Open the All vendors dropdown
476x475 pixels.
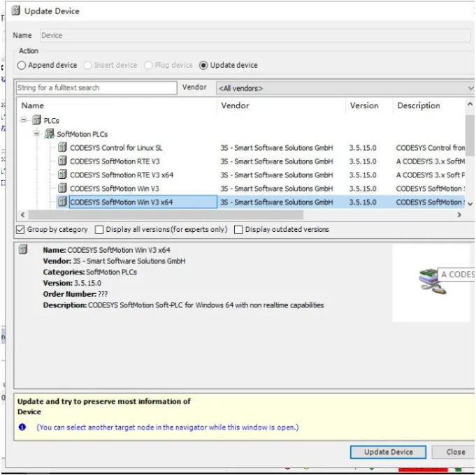tap(345, 88)
